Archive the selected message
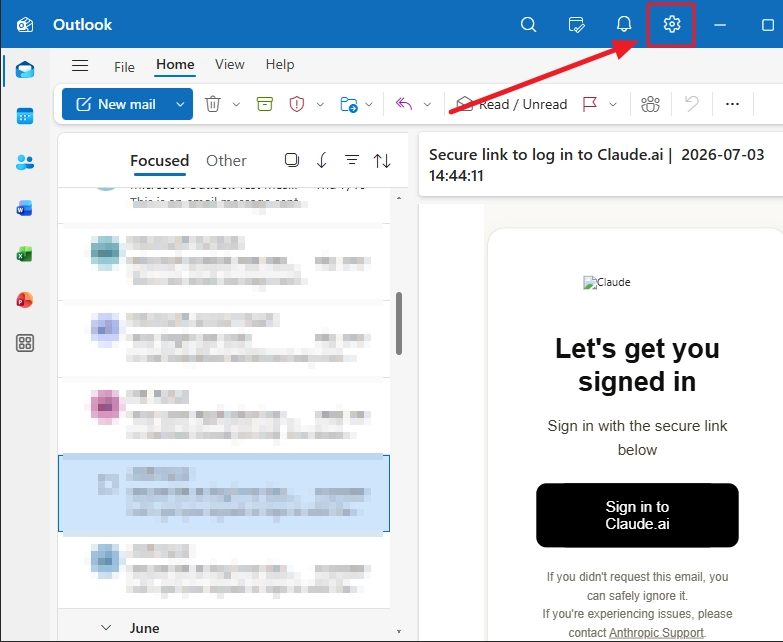The image size is (783, 642). point(265,104)
